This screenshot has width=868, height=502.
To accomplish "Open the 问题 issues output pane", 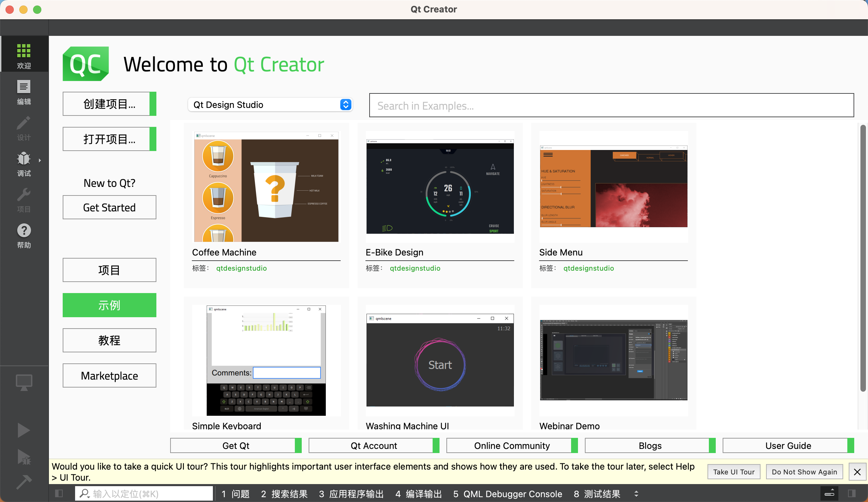I will click(x=236, y=494).
